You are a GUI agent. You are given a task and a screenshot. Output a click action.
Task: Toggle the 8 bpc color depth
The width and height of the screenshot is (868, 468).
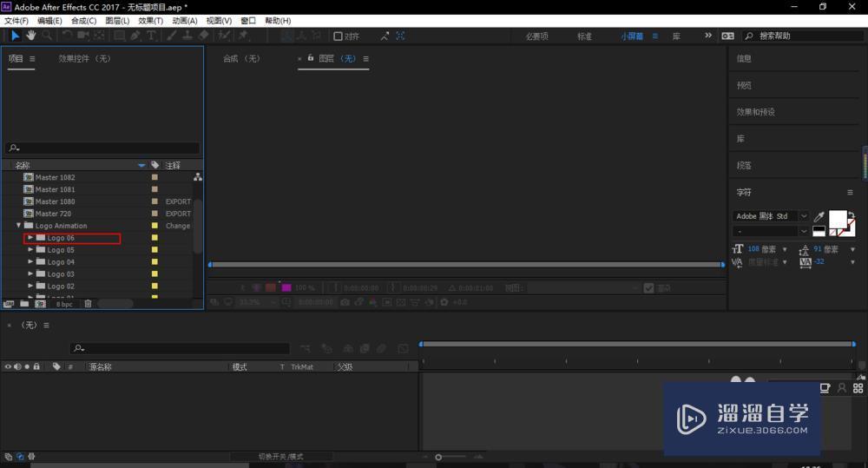click(x=64, y=304)
